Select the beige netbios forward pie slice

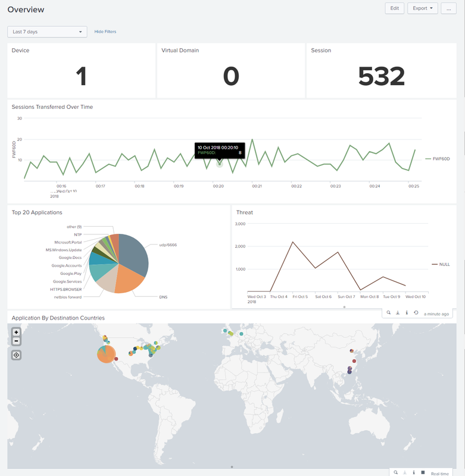pos(107,280)
